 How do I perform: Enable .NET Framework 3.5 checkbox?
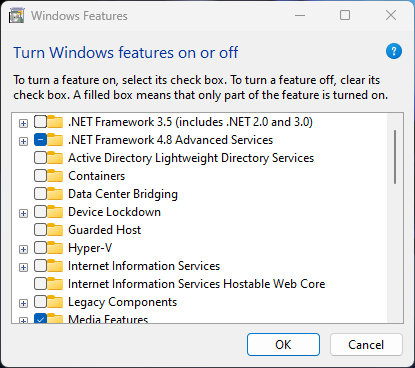[x=40, y=122]
